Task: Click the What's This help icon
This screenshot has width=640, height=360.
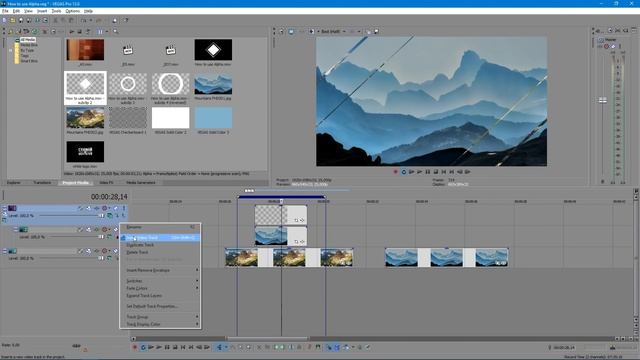Action: click(x=126, y=20)
